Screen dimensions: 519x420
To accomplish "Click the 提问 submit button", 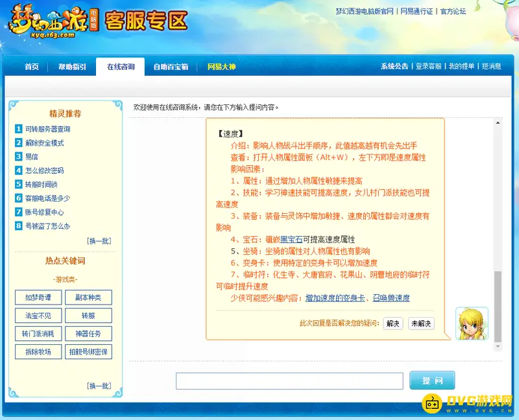I will coord(432,380).
